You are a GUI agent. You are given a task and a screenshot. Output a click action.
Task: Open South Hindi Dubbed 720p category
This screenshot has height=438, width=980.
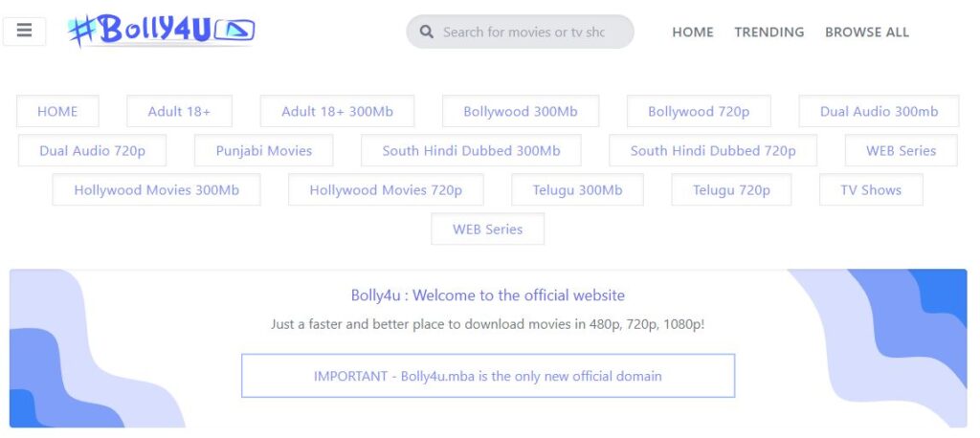pyautogui.click(x=713, y=150)
